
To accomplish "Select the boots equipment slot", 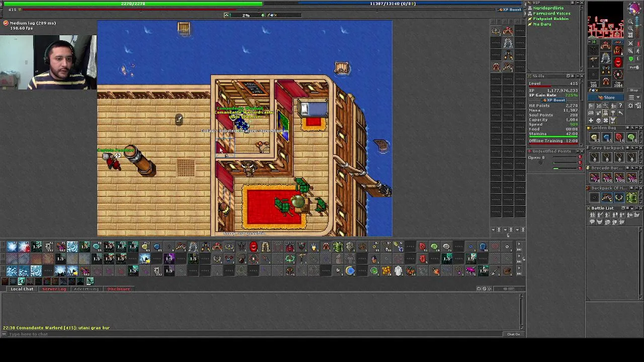I will coord(606,81).
